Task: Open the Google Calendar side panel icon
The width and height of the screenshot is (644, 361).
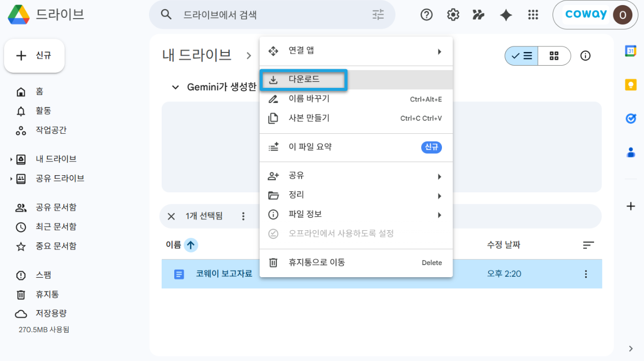Action: tap(630, 51)
